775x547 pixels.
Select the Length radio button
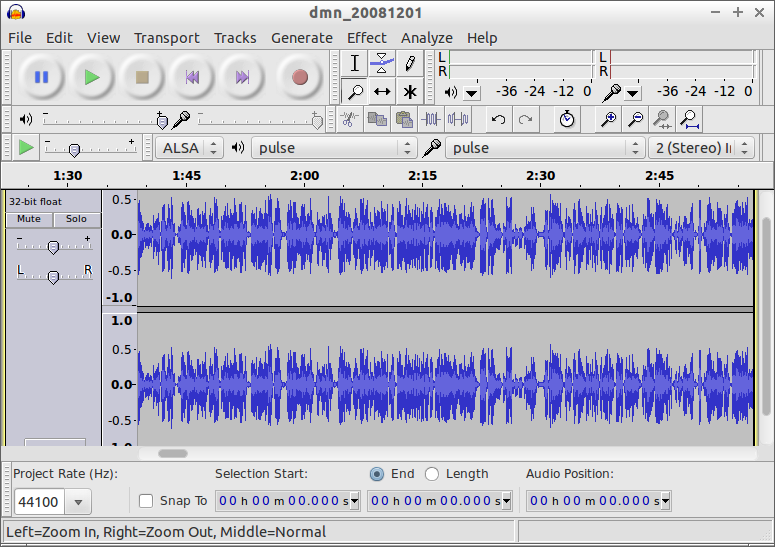click(432, 474)
